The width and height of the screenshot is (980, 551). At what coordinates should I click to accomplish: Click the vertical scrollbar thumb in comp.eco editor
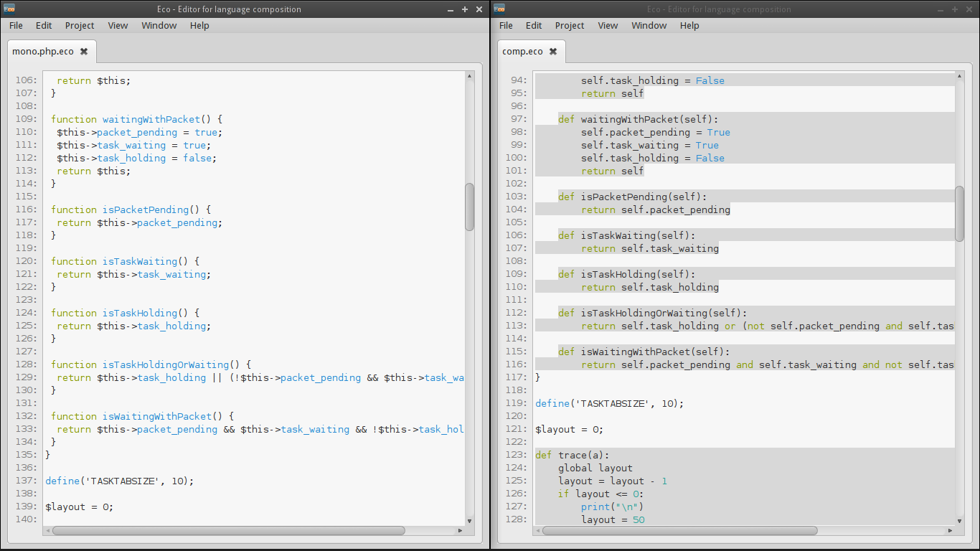(x=959, y=214)
